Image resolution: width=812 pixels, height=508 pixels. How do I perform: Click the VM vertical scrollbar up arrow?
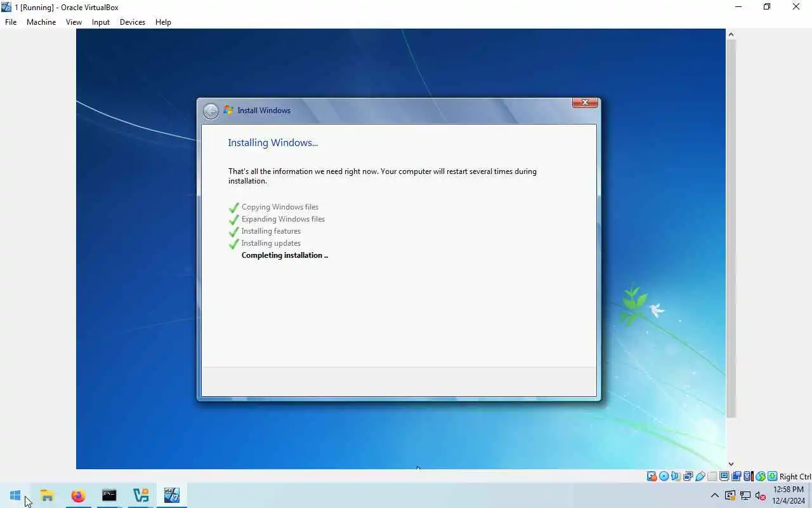731,34
